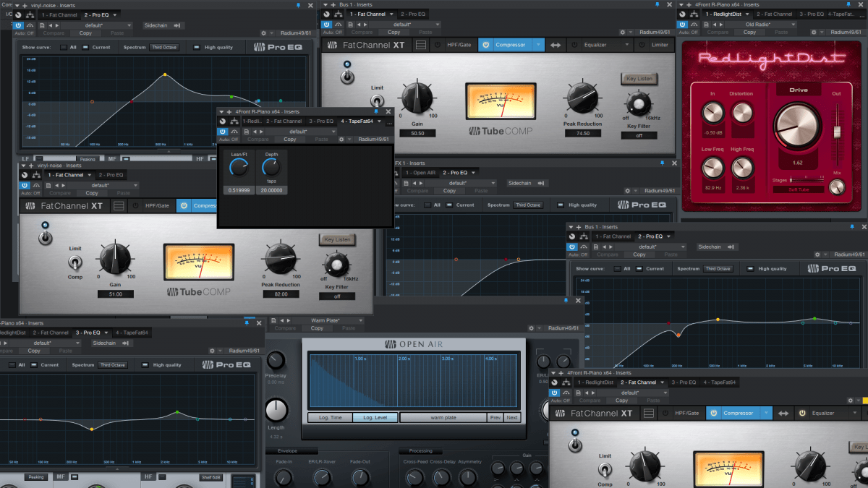
Task: Select yellow EQ band node in vinyl-noise Pro EQ
Action: 165,74
